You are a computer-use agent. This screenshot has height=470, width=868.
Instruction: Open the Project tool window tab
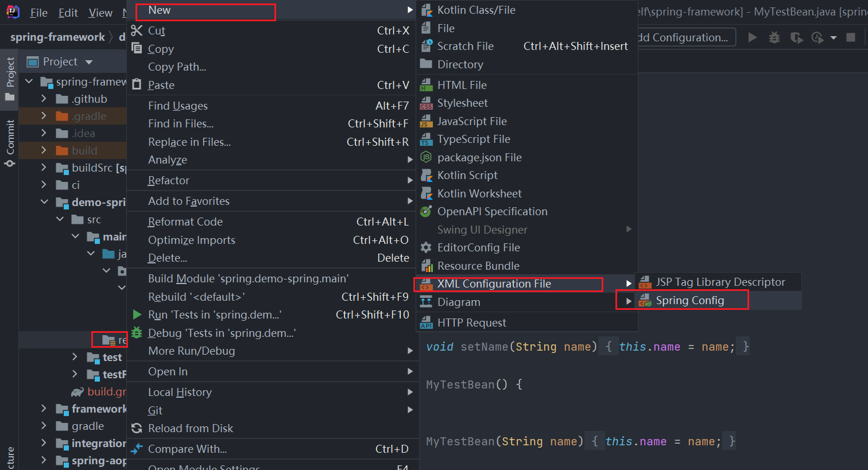click(x=10, y=79)
